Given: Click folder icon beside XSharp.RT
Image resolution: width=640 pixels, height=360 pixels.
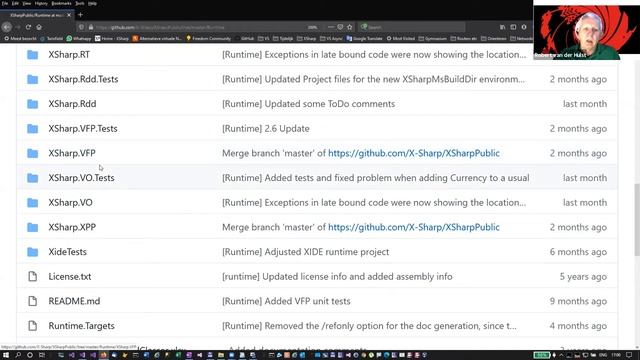Looking at the screenshot, I should pyautogui.click(x=33, y=55).
